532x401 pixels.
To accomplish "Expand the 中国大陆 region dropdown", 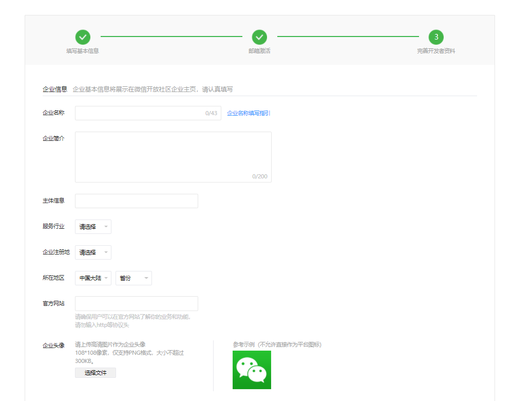I will (93, 278).
